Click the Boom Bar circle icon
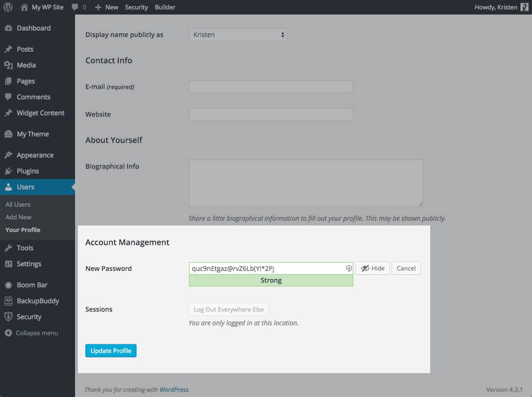 point(8,285)
